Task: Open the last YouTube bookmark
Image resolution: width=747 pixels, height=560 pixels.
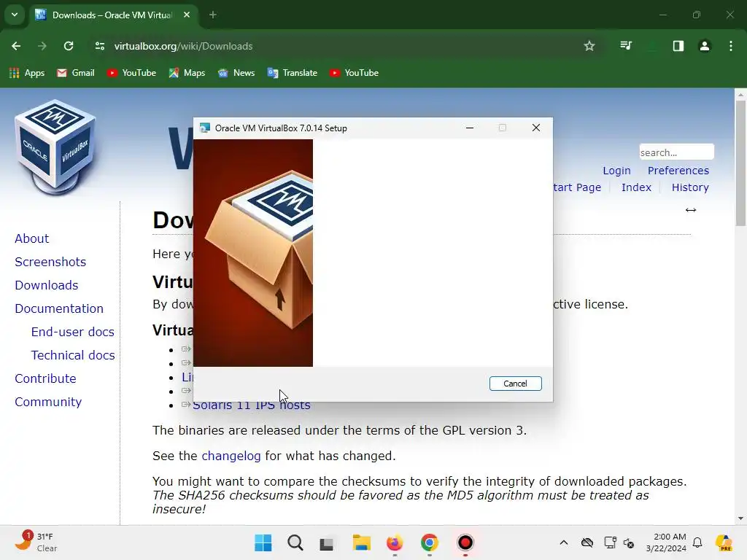Action: pyautogui.click(x=354, y=73)
